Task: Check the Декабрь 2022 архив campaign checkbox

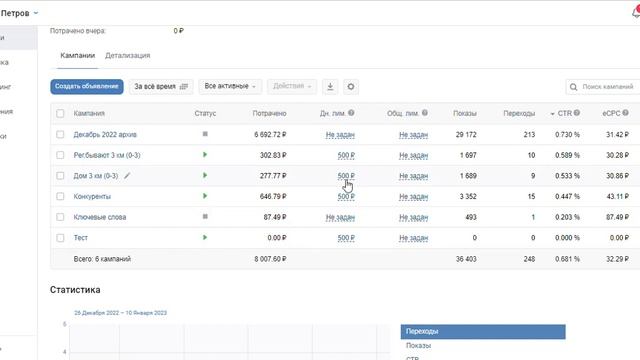Action: click(60, 134)
